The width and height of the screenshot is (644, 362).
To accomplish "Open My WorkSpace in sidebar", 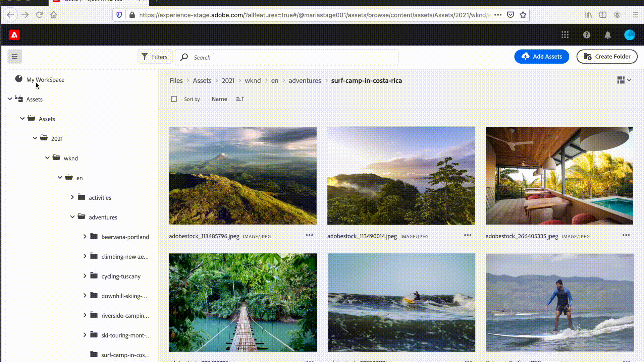I will pos(45,80).
